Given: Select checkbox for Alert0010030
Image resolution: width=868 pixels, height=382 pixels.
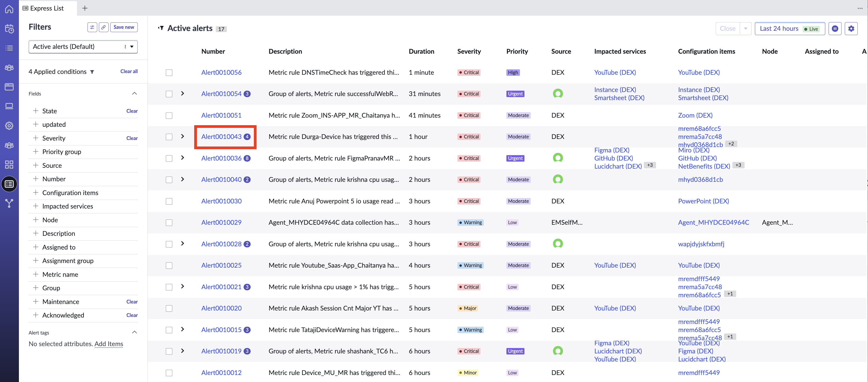Looking at the screenshot, I should [169, 201].
